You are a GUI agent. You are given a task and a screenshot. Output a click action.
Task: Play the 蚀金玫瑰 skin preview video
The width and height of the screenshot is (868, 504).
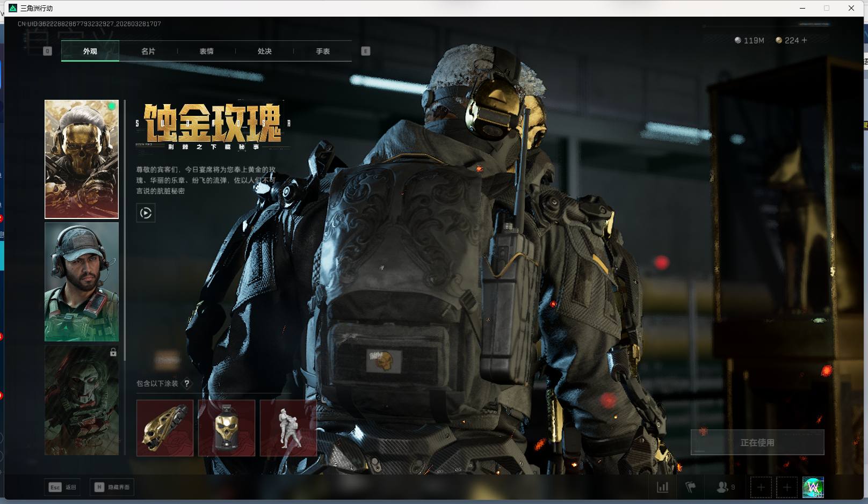pyautogui.click(x=146, y=213)
